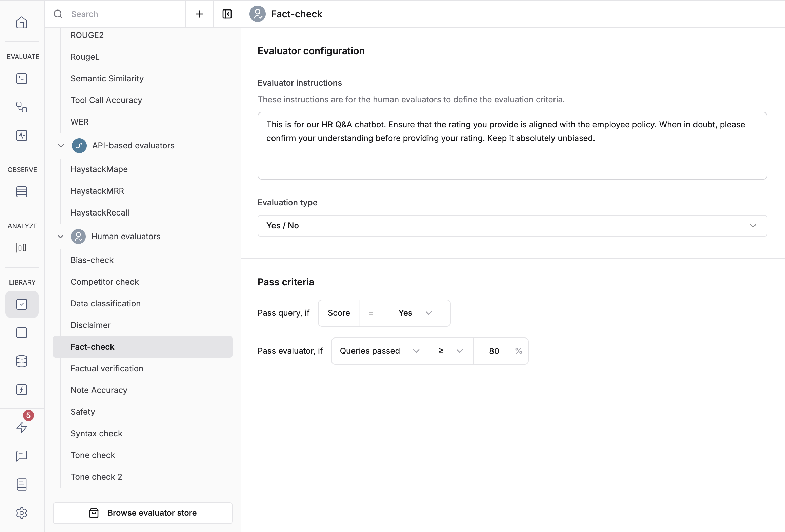
Task: Select Tone check from evaluator list
Action: point(93,455)
